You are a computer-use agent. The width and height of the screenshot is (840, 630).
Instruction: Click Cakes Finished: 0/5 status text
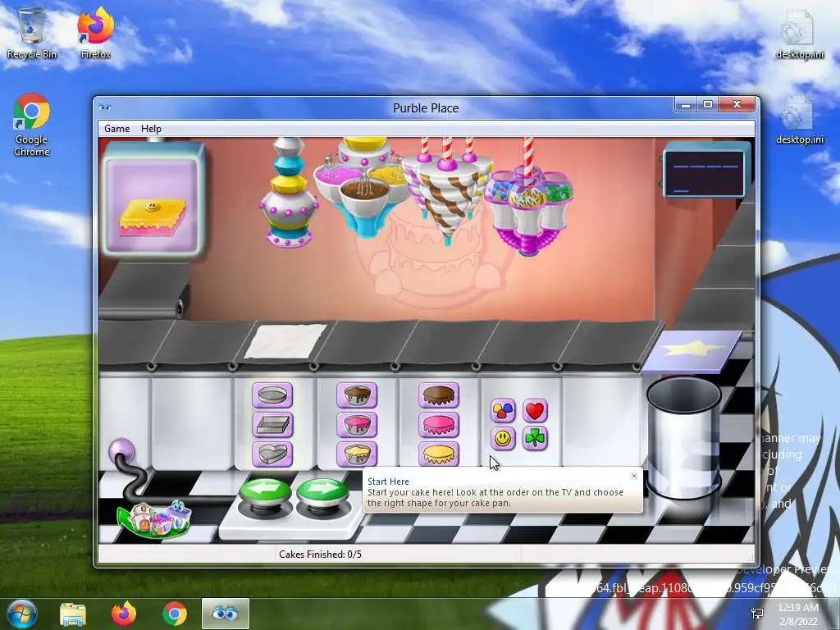[321, 554]
